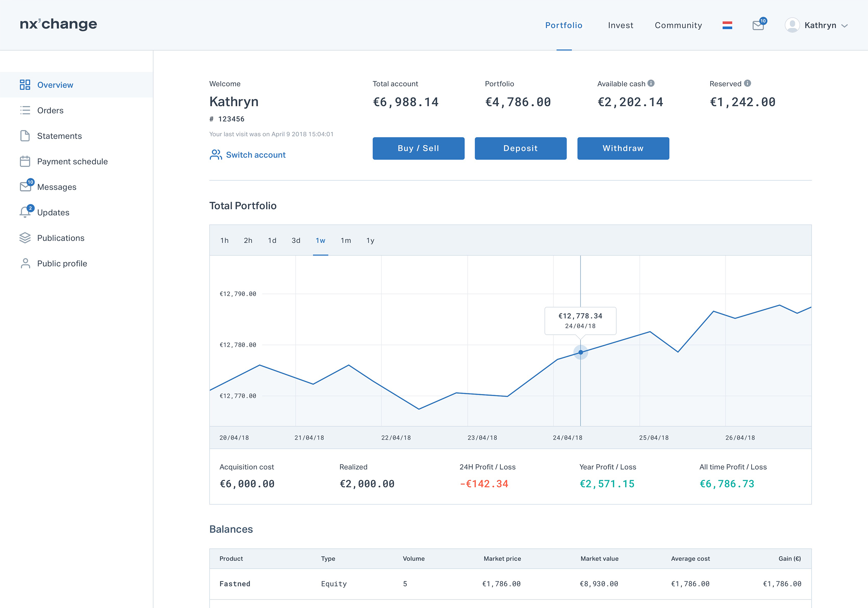Open the Invest tab

point(620,25)
